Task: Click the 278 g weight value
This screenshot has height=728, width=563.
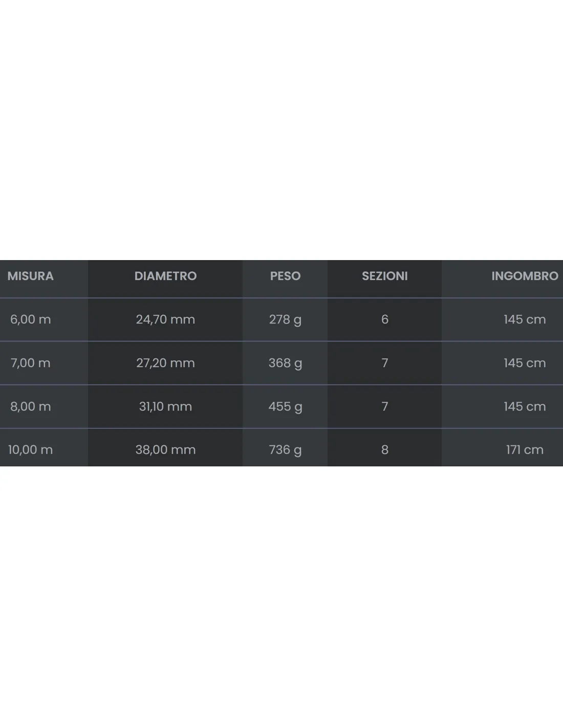Action: click(285, 320)
